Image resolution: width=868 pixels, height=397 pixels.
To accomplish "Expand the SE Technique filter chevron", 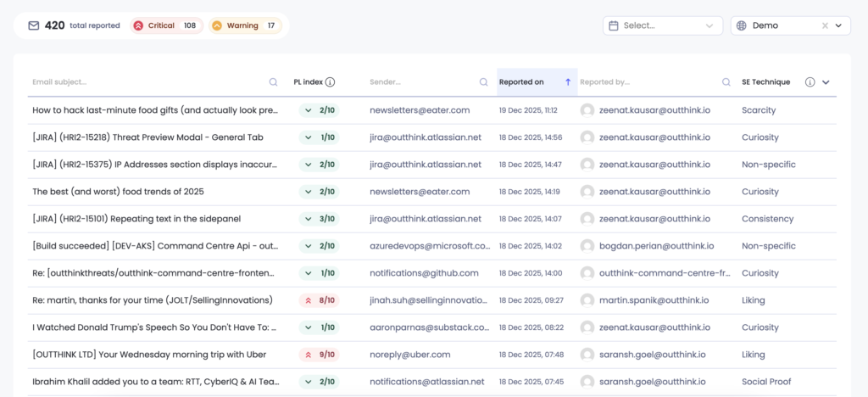I will [826, 82].
